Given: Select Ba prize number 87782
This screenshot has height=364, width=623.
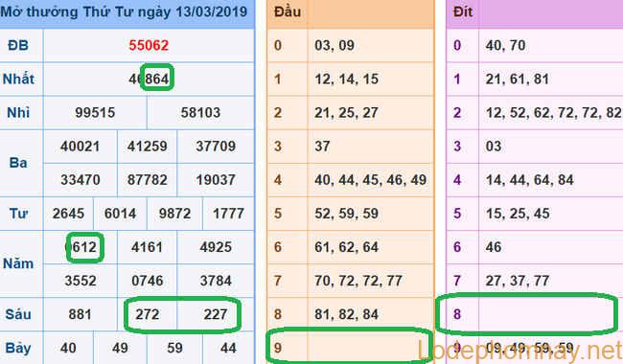Looking at the screenshot, I should pos(147,180).
